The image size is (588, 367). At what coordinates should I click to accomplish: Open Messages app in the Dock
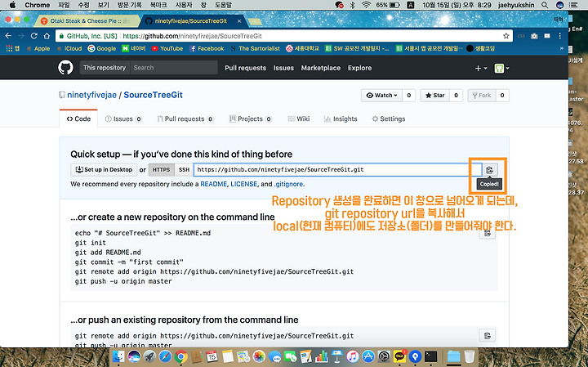274,356
